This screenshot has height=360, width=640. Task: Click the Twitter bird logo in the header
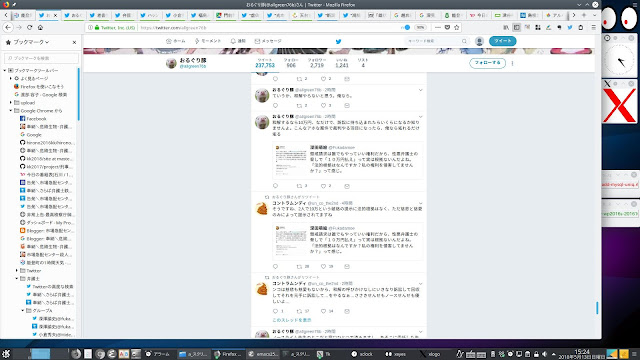[x=338, y=41]
